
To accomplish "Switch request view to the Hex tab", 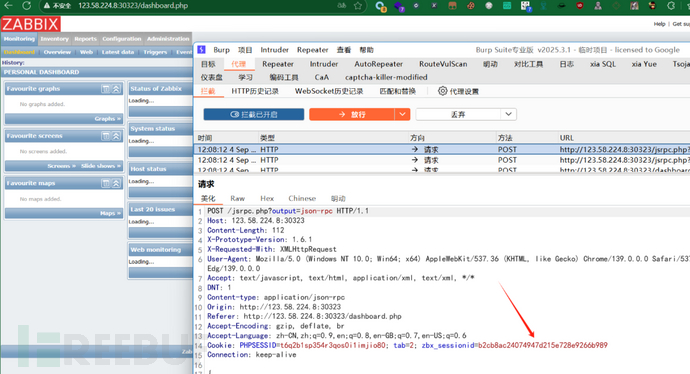I will [267, 198].
